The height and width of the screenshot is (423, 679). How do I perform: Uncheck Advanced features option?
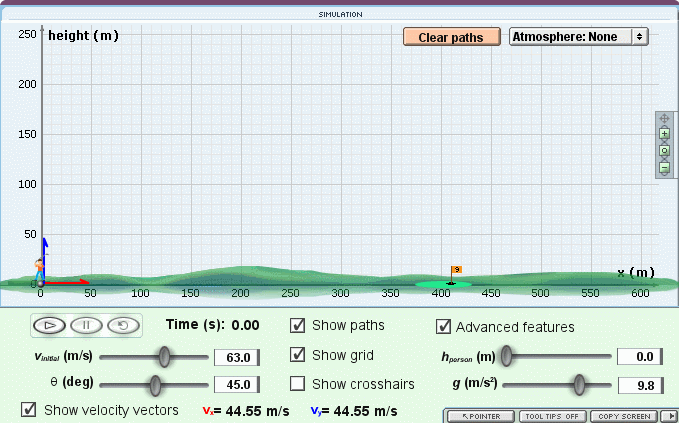(x=443, y=326)
